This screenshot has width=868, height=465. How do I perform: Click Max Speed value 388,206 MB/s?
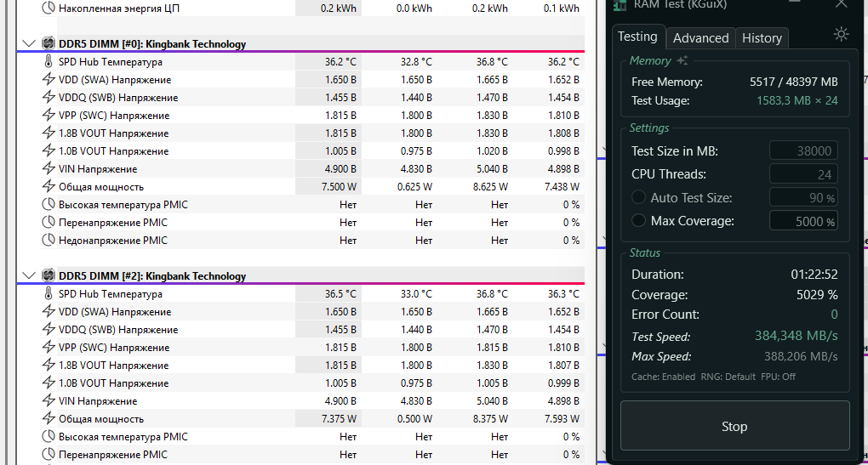point(801,356)
